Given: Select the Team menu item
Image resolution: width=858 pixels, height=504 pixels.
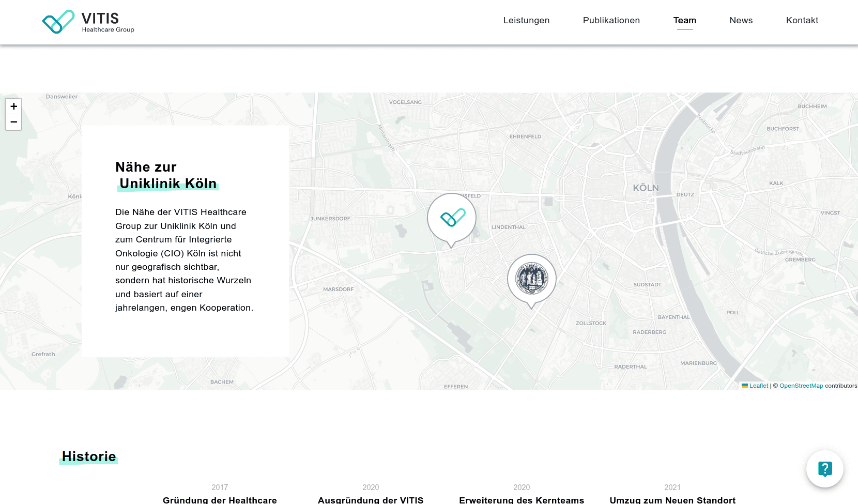Looking at the screenshot, I should coord(685,20).
